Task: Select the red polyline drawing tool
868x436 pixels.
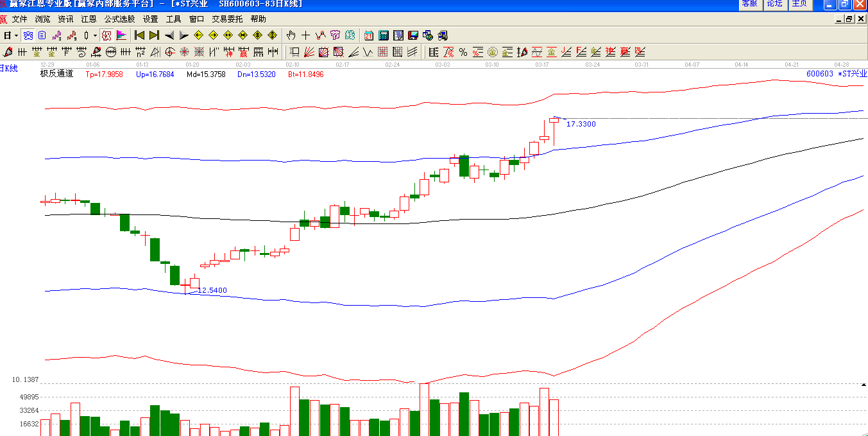Action: click(320, 35)
